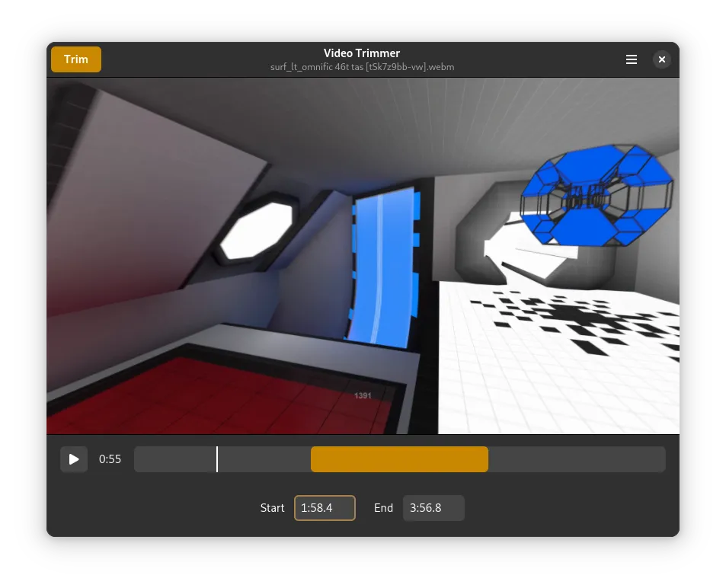
Task: Click the Video Trimmer title in the header
Action: pyautogui.click(x=362, y=53)
